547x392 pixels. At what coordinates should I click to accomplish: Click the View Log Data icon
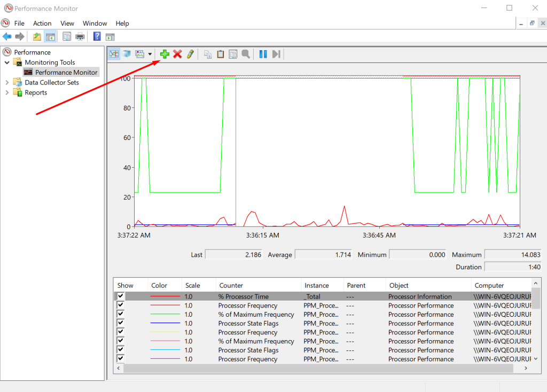[127, 54]
